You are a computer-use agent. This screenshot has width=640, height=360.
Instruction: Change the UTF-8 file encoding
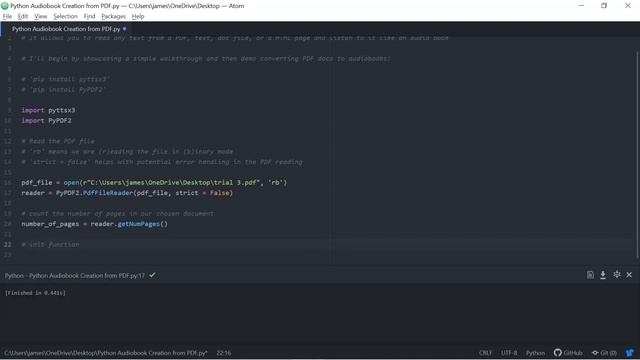(509, 353)
